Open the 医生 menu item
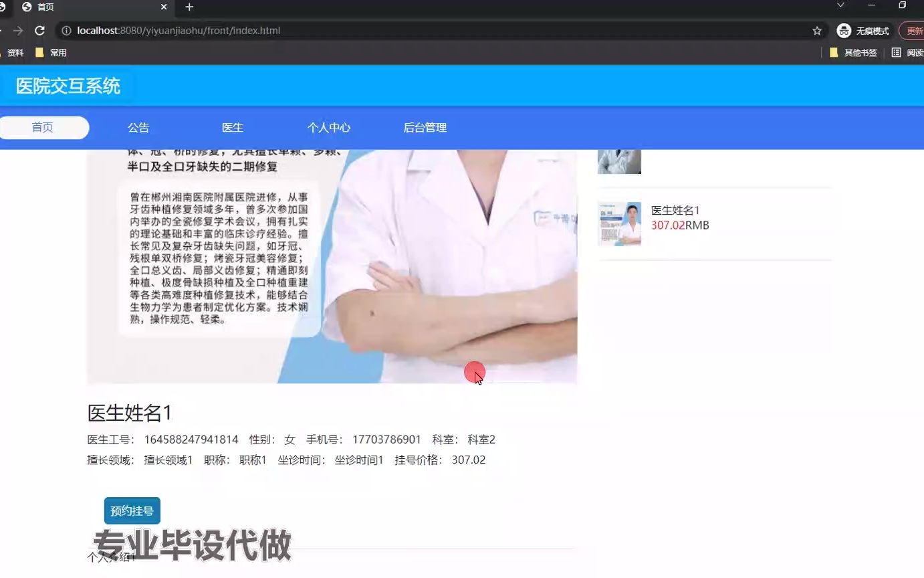This screenshot has width=924, height=578. [232, 127]
